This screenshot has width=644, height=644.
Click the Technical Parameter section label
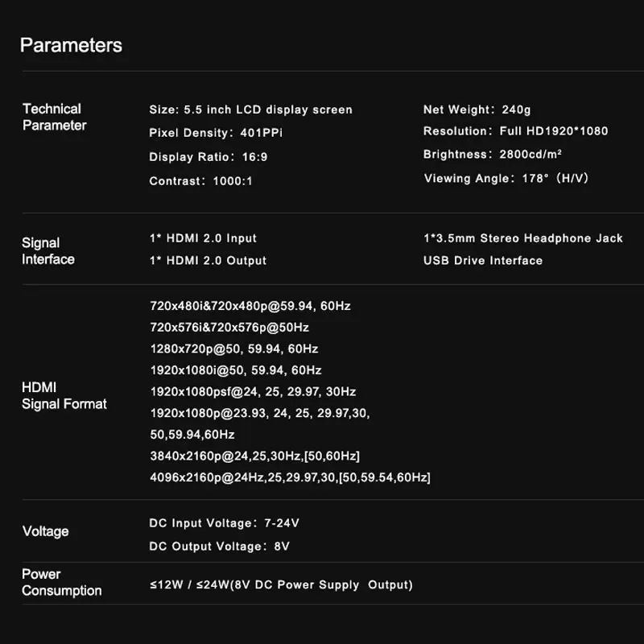click(x=54, y=117)
